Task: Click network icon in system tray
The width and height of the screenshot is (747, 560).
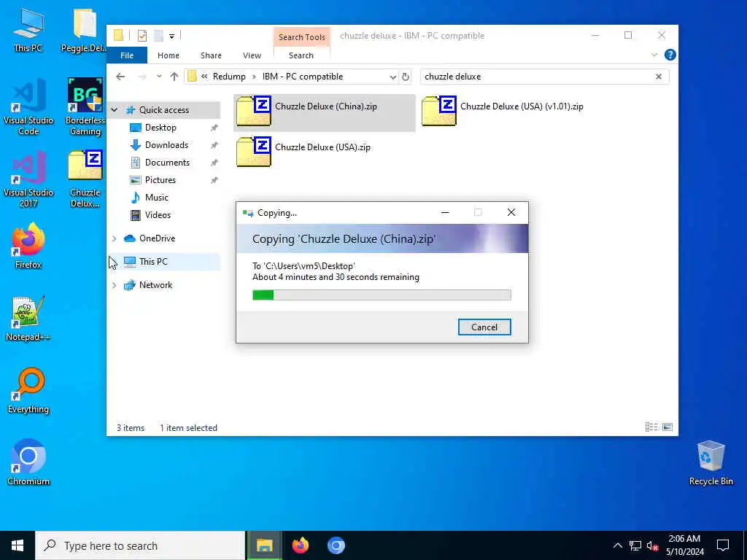Action: click(635, 545)
